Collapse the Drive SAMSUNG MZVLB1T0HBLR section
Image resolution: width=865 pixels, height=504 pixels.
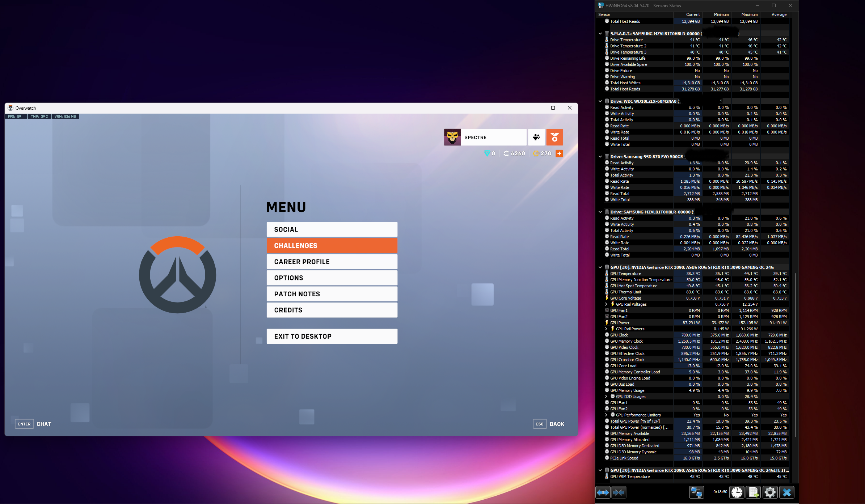pyautogui.click(x=600, y=212)
